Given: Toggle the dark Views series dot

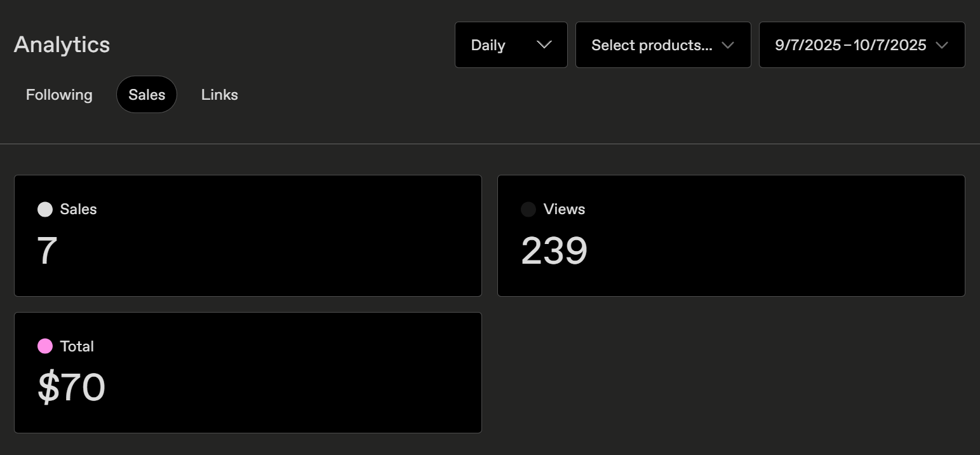Looking at the screenshot, I should (x=528, y=210).
